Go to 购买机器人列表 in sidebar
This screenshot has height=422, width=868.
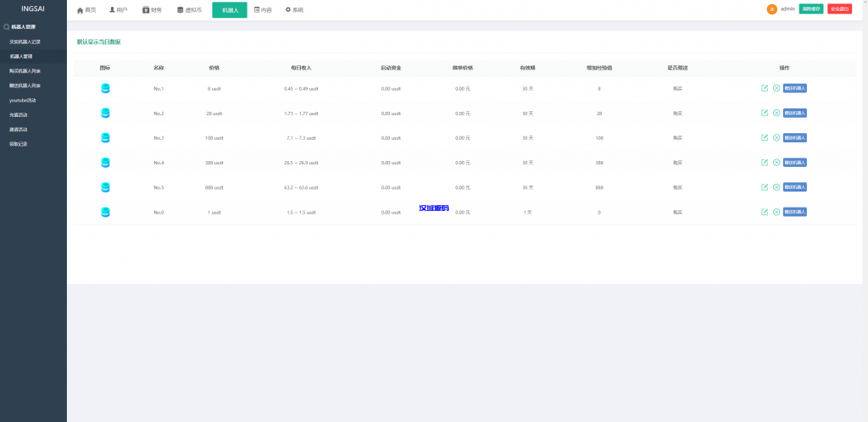tap(25, 71)
